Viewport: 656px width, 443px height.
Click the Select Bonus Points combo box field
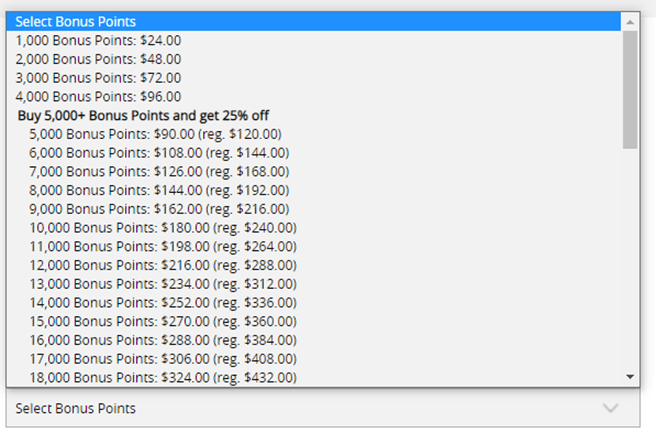[x=300, y=408]
